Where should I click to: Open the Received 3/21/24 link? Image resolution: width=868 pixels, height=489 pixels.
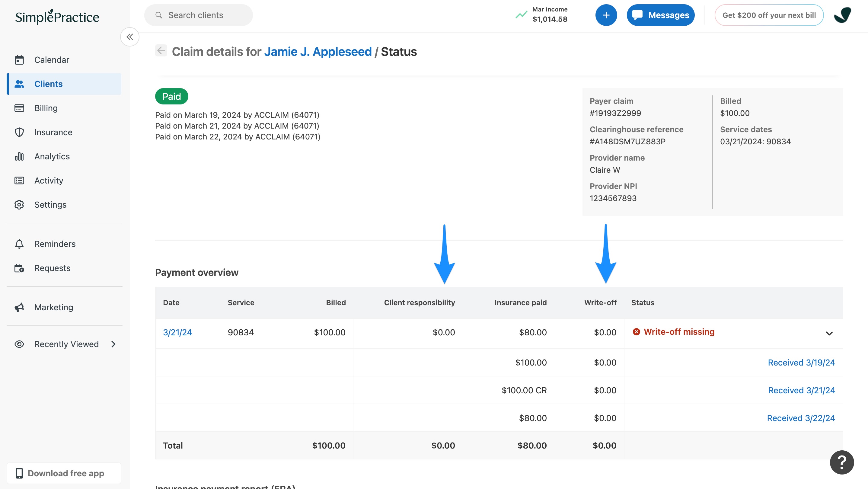click(801, 390)
